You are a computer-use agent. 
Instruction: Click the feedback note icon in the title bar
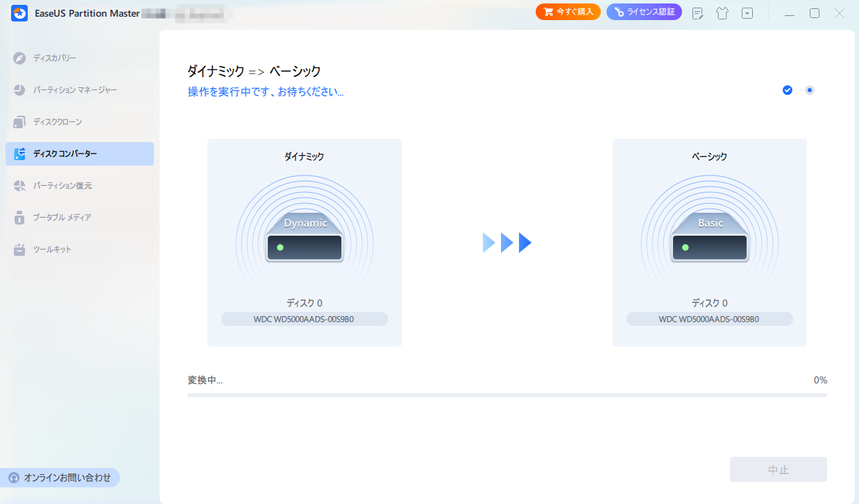(x=697, y=12)
